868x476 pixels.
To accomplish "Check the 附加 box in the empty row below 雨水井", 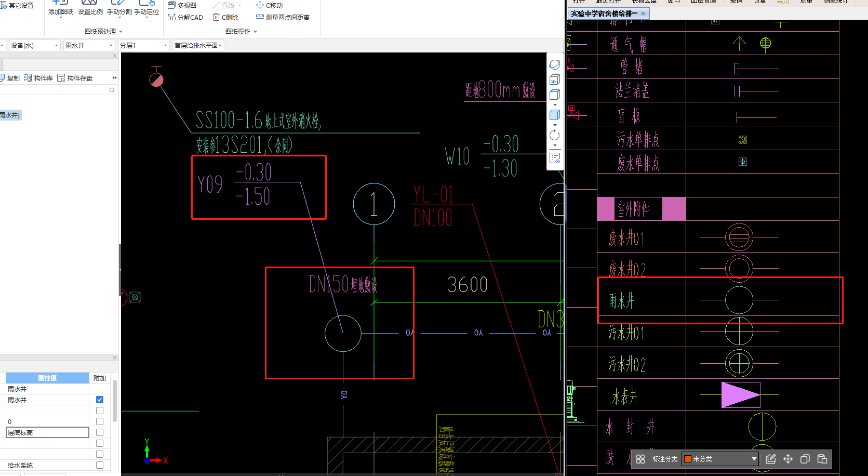I will pos(100,411).
